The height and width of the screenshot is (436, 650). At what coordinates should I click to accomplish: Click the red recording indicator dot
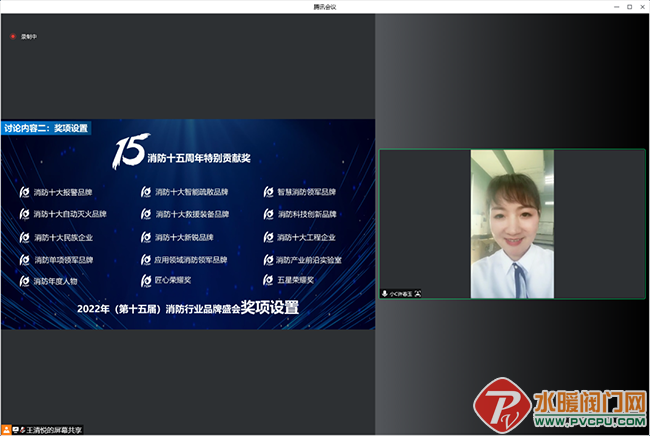coord(13,36)
